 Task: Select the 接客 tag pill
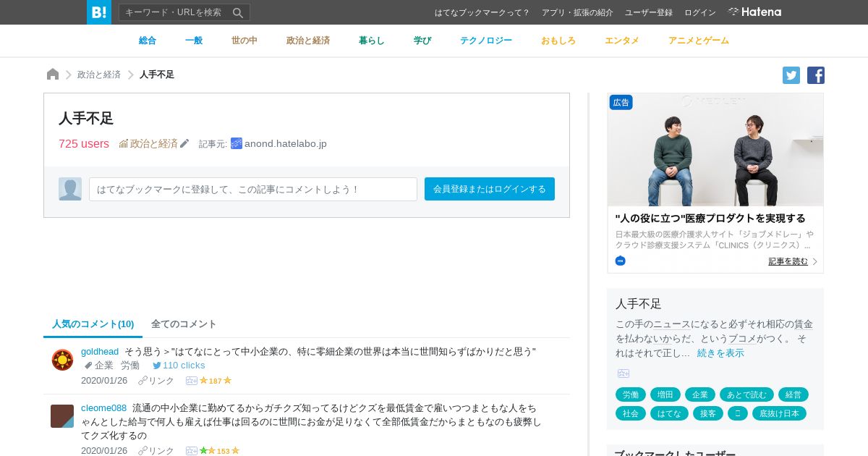pos(707,413)
